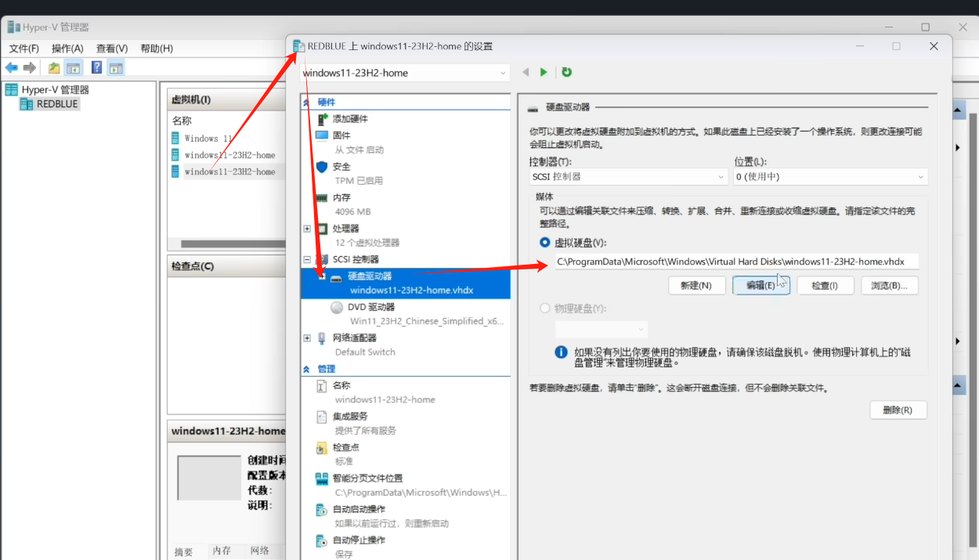Expand the 处理器 node plus box
The width and height of the screenshot is (979, 560).
307,229
